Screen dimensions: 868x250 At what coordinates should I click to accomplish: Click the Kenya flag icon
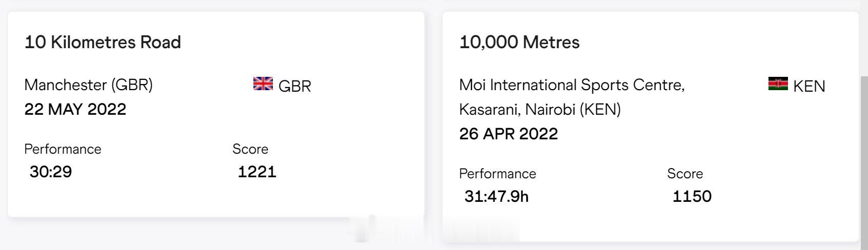(x=778, y=84)
